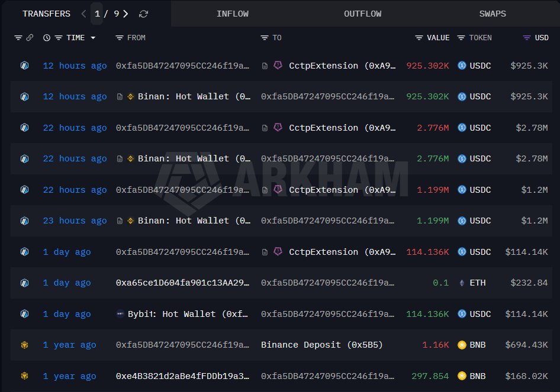
Task: Click the ETH token icon
Action: tap(462, 283)
